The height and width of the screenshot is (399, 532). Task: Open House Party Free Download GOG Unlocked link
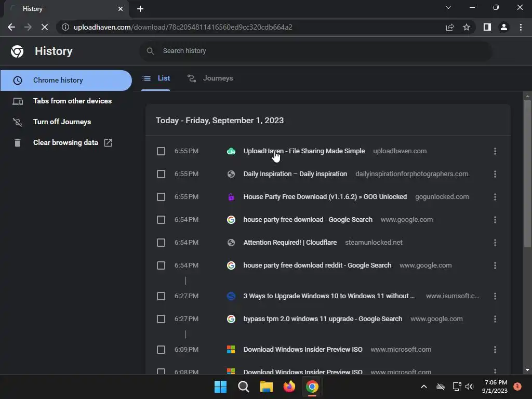coord(325,197)
